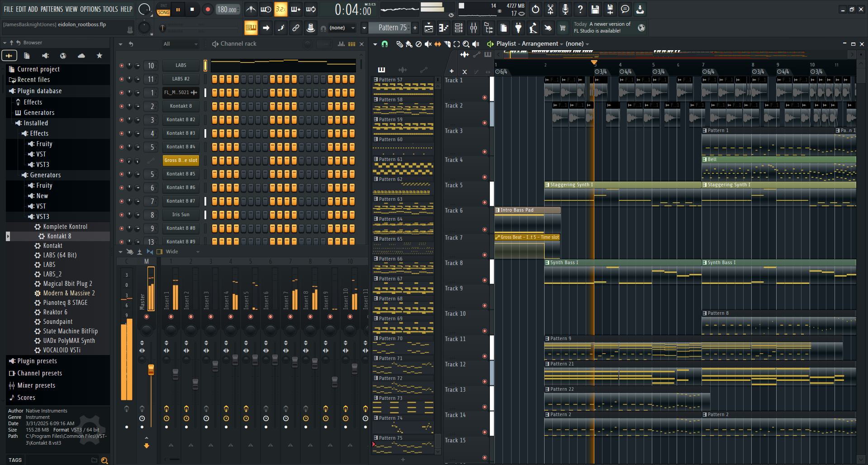Open the PATTERNS menu
Screen dimensions: 868x465
[x=52, y=9]
